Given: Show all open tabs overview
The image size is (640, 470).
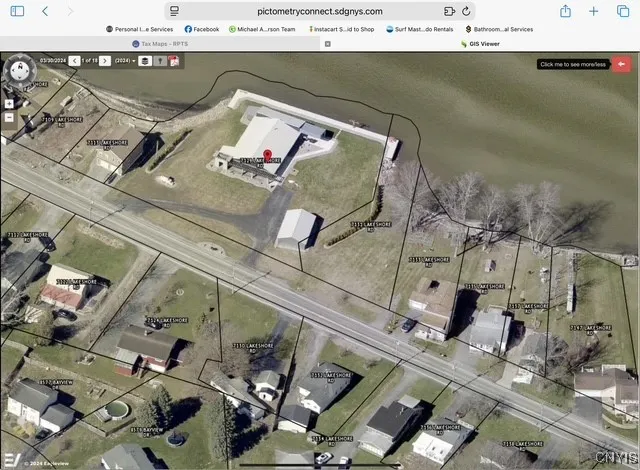Looking at the screenshot, I should tap(620, 11).
